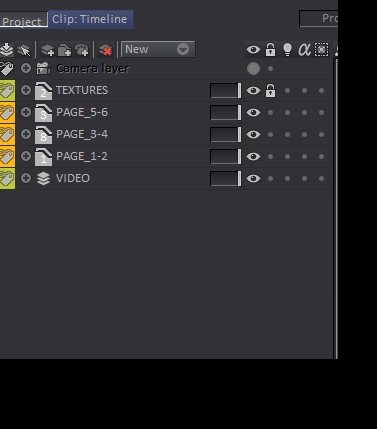Screen dimensions: 377x429
Task: Click the Camera layer color tag icon
Action: pyautogui.click(x=7, y=68)
